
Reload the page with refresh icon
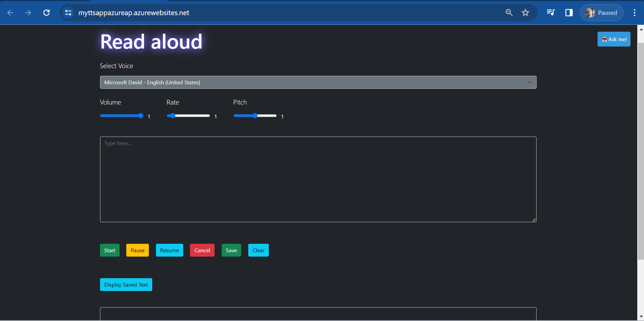tap(46, 13)
